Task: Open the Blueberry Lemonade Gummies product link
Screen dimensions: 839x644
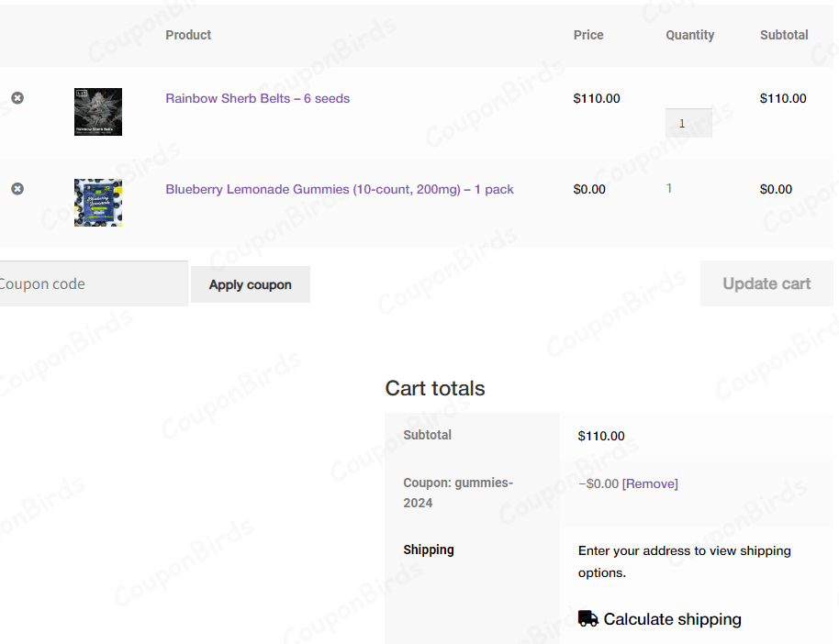Action: 340,189
